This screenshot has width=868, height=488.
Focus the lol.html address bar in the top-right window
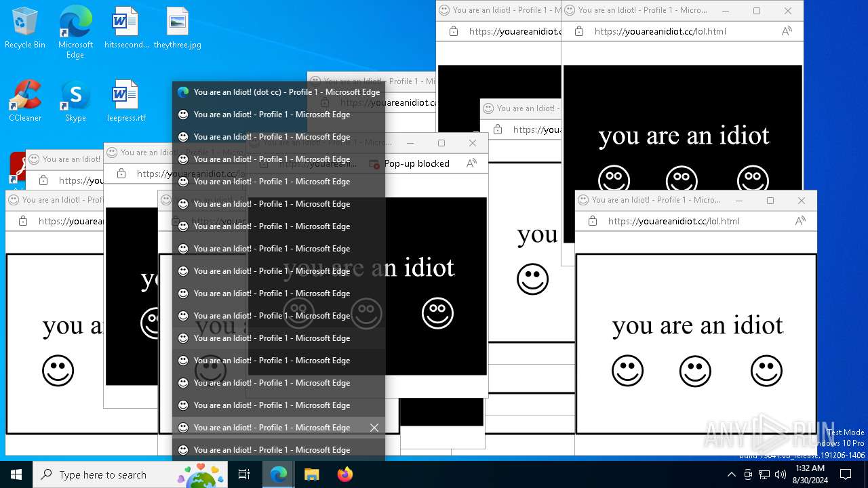(660, 31)
